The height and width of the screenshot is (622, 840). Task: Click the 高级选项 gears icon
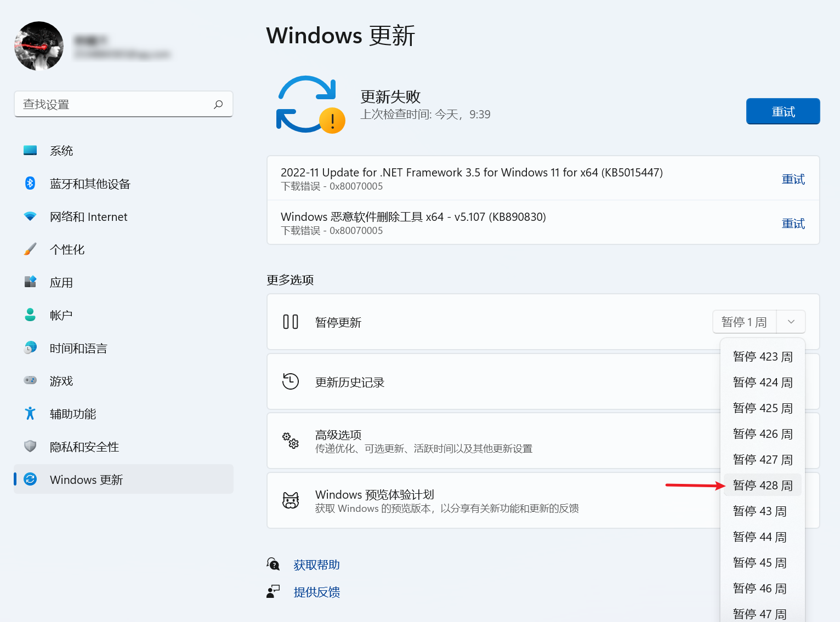[x=291, y=440]
